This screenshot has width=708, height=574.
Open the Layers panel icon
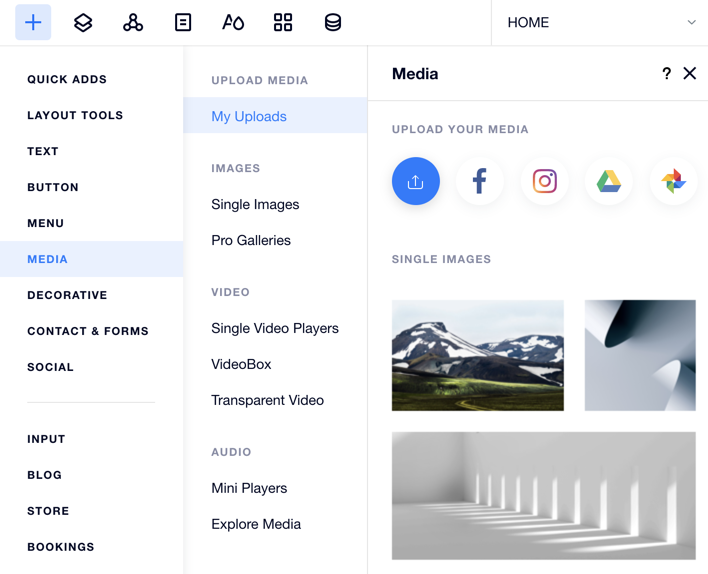(83, 22)
